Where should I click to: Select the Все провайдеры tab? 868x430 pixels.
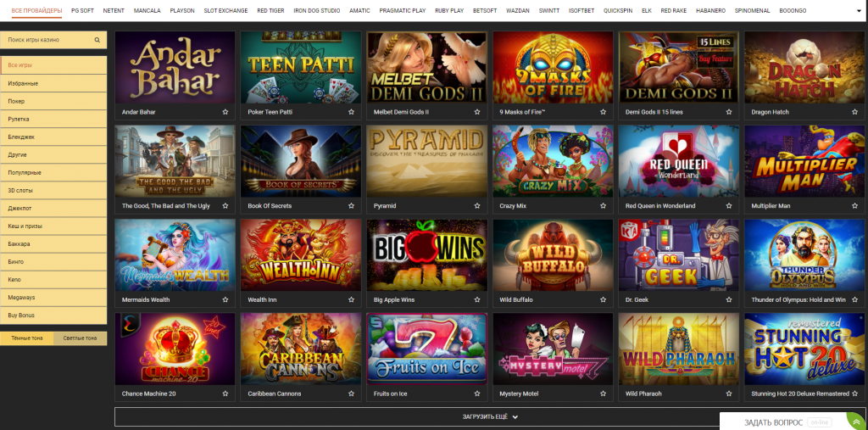(37, 10)
